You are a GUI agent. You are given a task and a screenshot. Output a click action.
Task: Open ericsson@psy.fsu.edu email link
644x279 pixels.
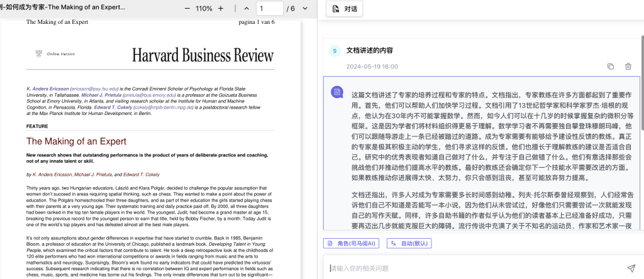[95, 89]
